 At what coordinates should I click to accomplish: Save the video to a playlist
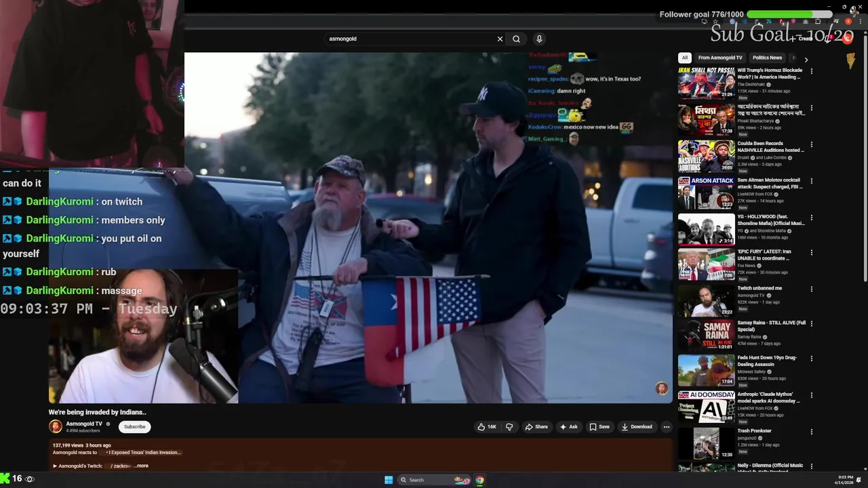(x=599, y=427)
